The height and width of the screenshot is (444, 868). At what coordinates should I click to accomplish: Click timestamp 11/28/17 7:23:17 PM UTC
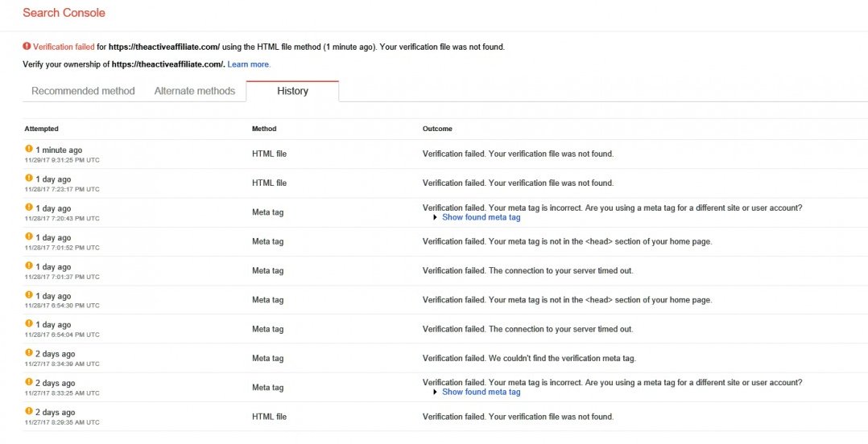(x=62, y=189)
